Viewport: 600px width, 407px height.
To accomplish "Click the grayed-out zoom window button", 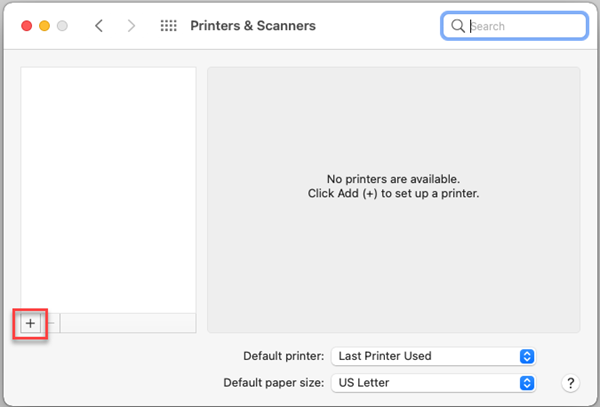I will (x=62, y=26).
